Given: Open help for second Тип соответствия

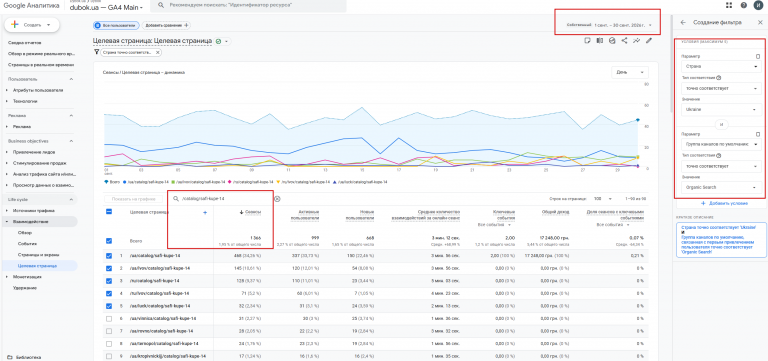Looking at the screenshot, I should point(718,155).
